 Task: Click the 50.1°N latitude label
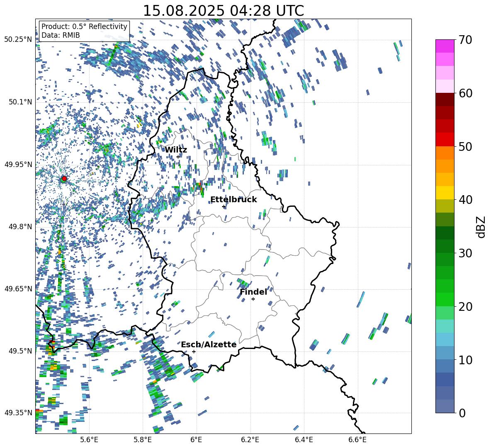tap(20, 102)
